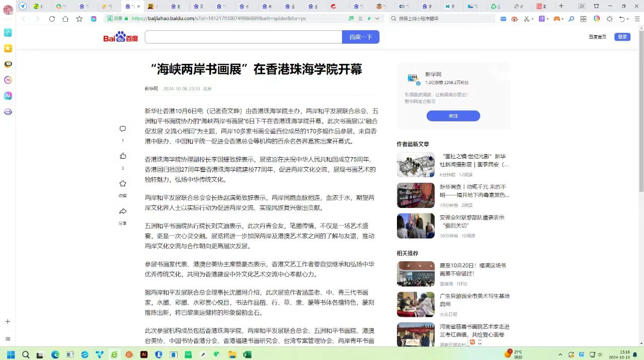
Task: Open the mail icon in browser toolbar
Action: (x=504, y=19)
